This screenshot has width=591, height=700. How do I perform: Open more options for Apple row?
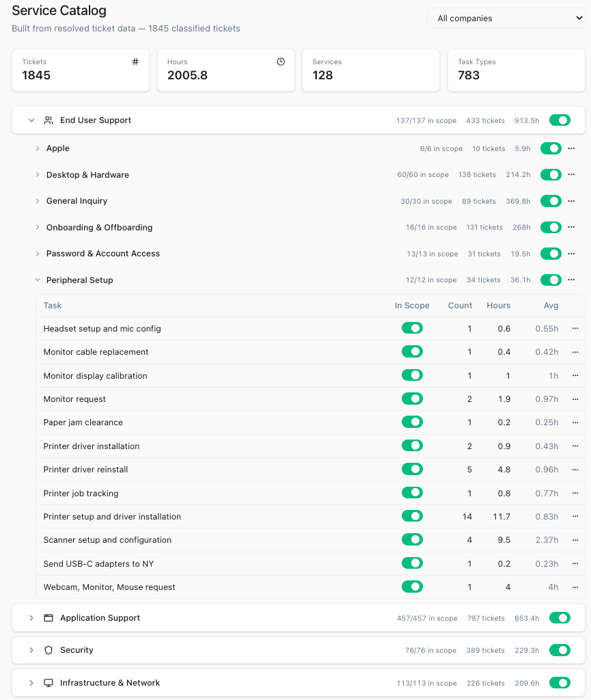click(x=571, y=148)
